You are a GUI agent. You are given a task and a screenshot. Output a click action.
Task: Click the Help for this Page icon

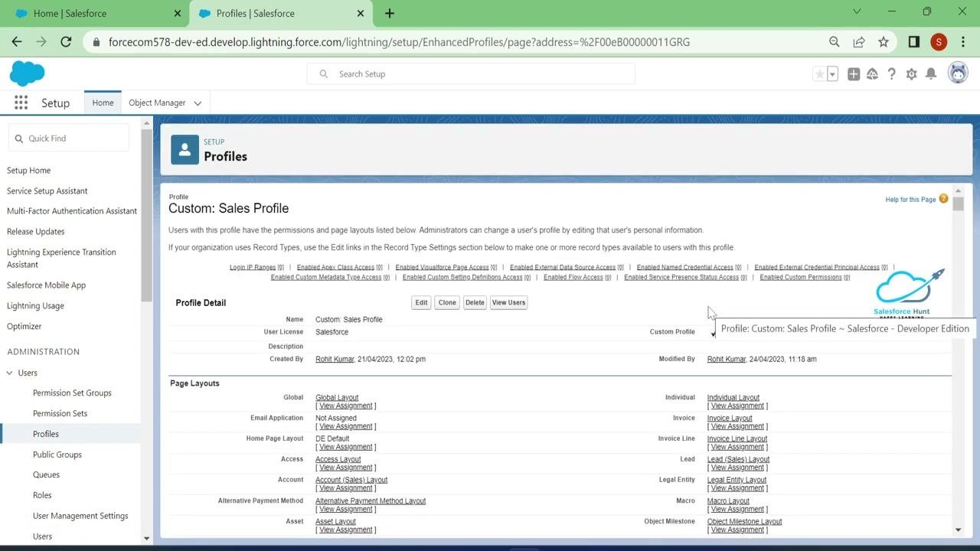coord(943,199)
